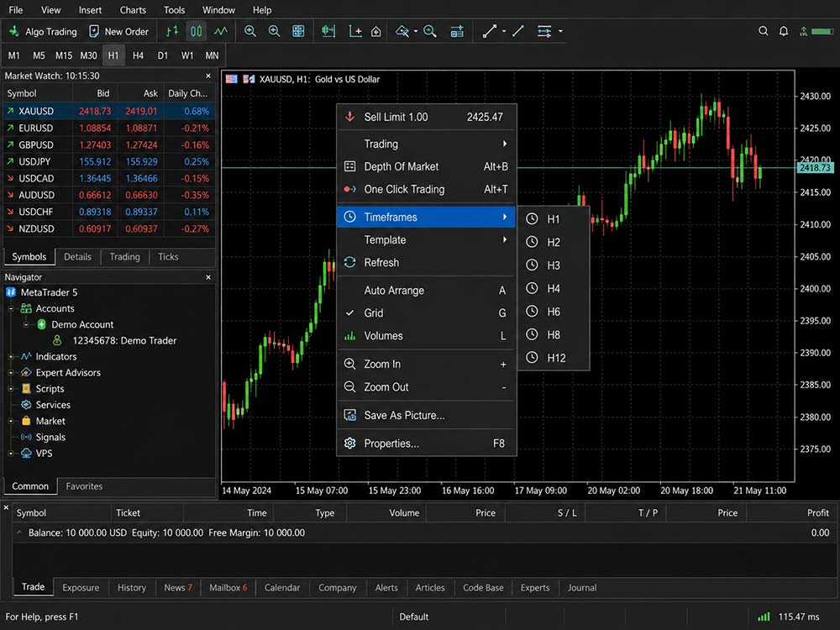The width and height of the screenshot is (840, 630).
Task: Open dropdown arrow beside cursor tool
Action: pos(417,32)
